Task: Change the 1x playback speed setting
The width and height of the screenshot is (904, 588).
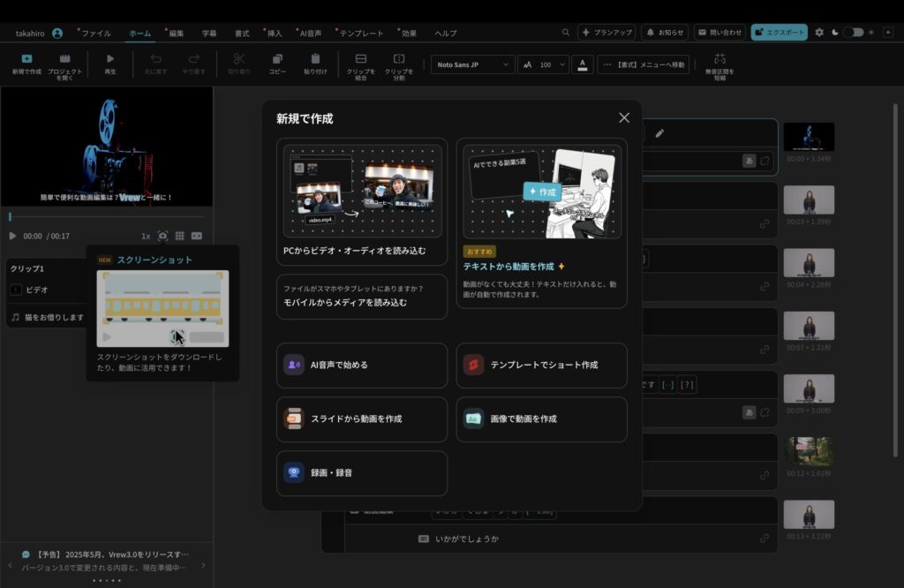Action: [x=146, y=236]
